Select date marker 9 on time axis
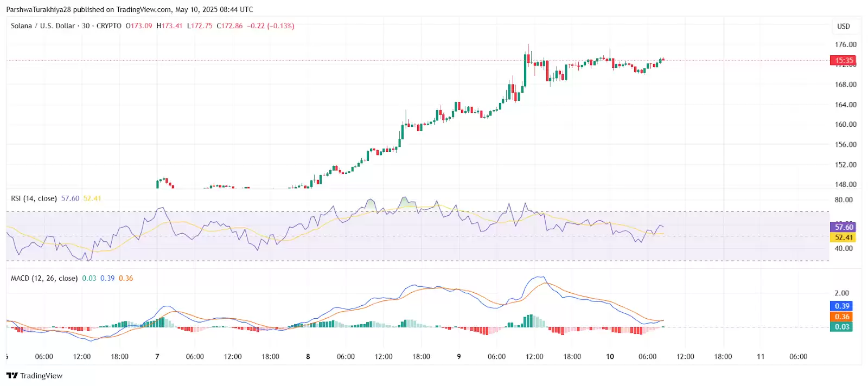Image resolution: width=868 pixels, height=386 pixels. click(x=459, y=357)
